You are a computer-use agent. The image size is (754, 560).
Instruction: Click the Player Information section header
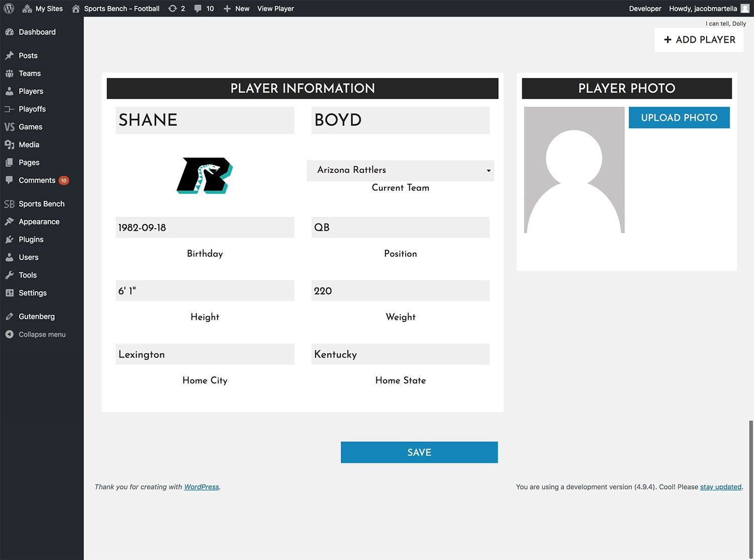303,88
